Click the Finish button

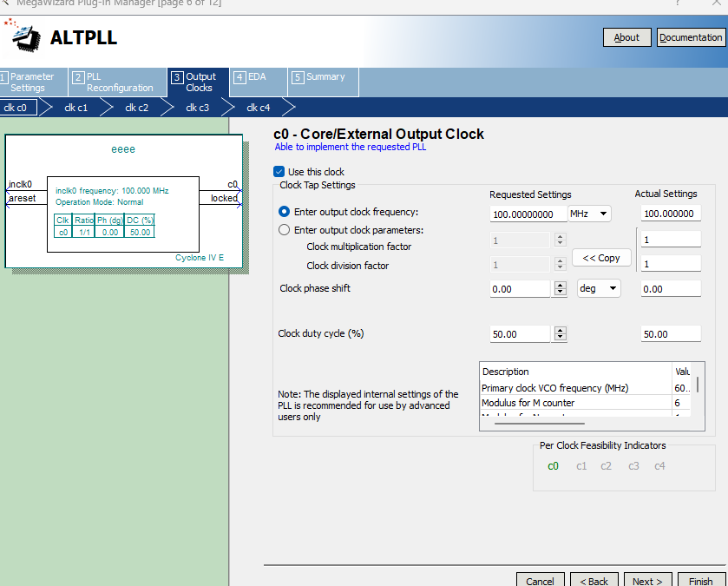tap(700, 581)
